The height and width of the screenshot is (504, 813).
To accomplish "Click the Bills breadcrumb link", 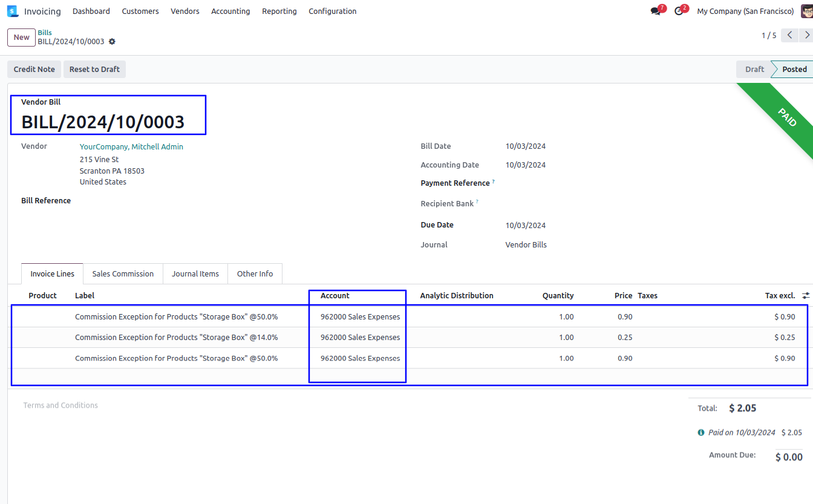I will pos(45,33).
